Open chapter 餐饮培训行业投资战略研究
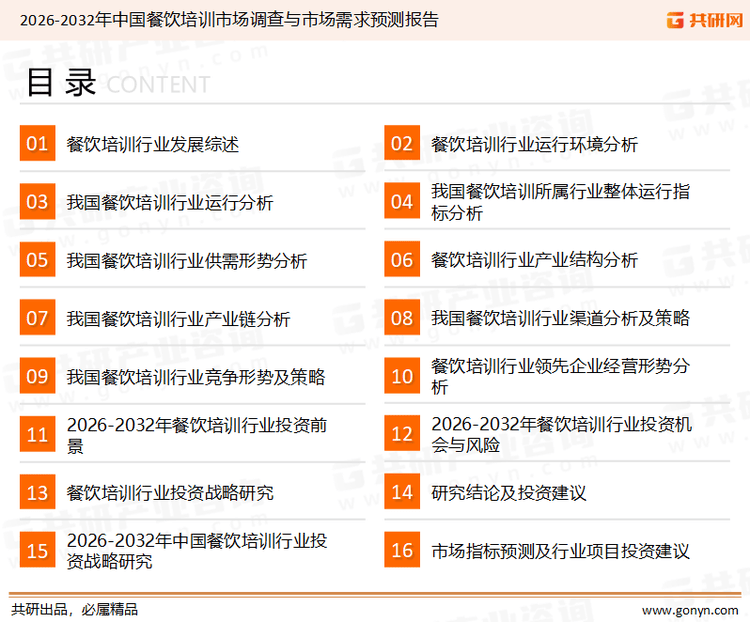The image size is (750, 622). [x=169, y=493]
